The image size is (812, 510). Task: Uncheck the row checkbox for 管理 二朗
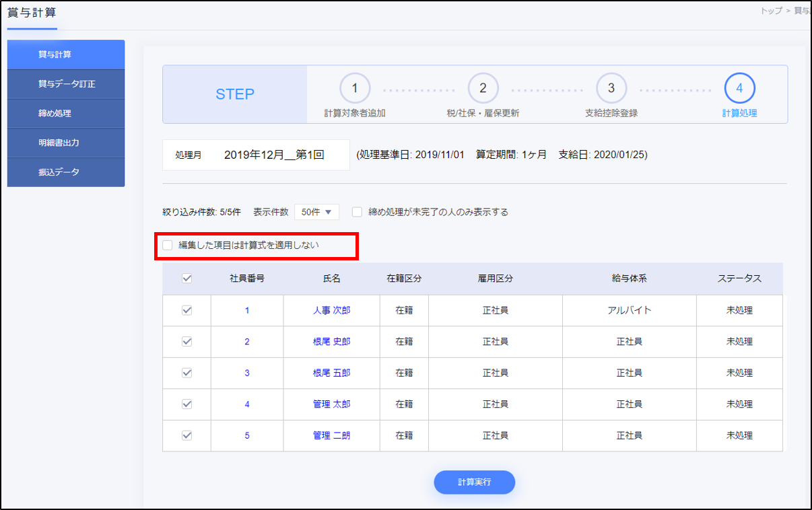pos(187,435)
